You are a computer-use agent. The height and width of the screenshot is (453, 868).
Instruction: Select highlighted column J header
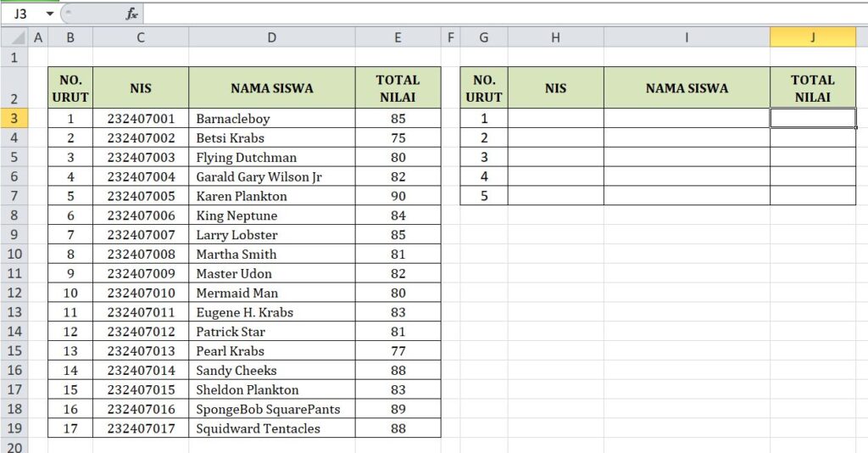pos(813,37)
